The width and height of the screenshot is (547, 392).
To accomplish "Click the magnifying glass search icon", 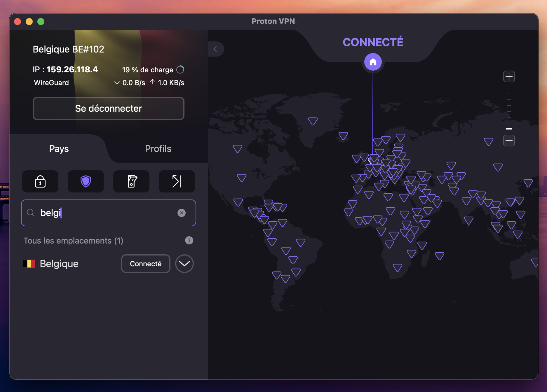I will 31,213.
